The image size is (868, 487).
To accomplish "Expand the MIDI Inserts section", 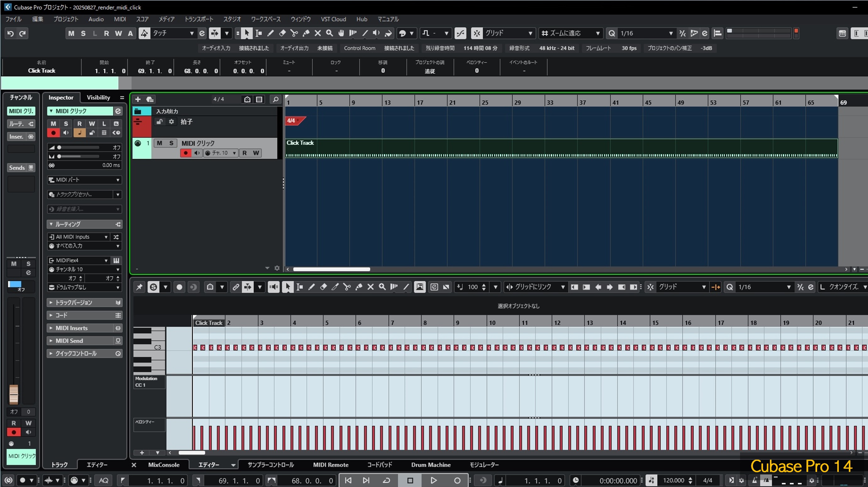I will tap(84, 328).
